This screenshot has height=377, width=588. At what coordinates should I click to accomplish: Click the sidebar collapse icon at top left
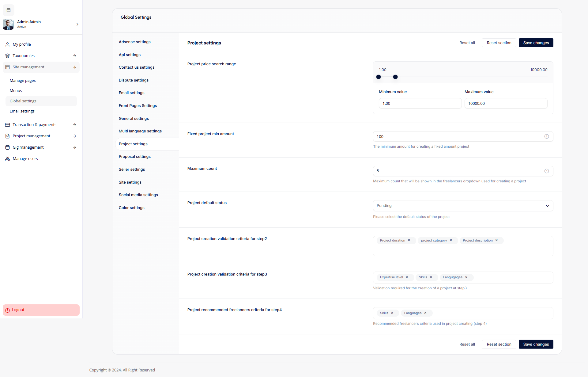coord(9,10)
